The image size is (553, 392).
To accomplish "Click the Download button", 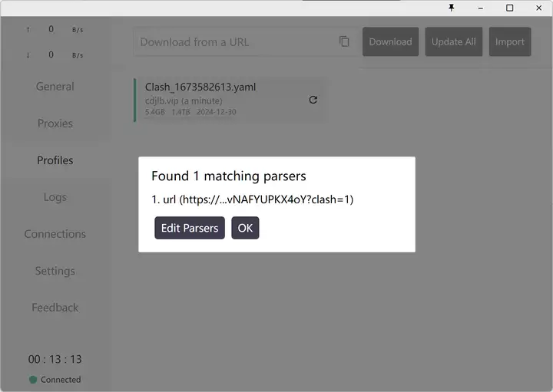I will 390,42.
